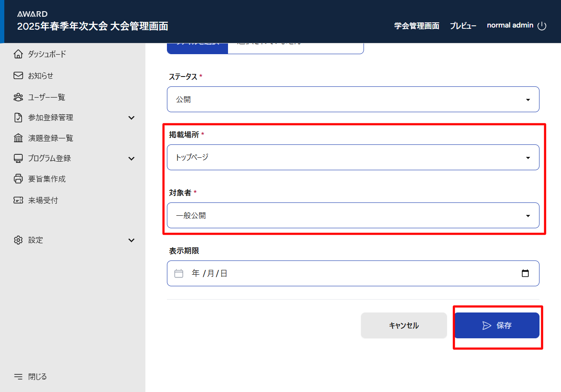Expand the 設定 submenu chevron

[x=132, y=240]
